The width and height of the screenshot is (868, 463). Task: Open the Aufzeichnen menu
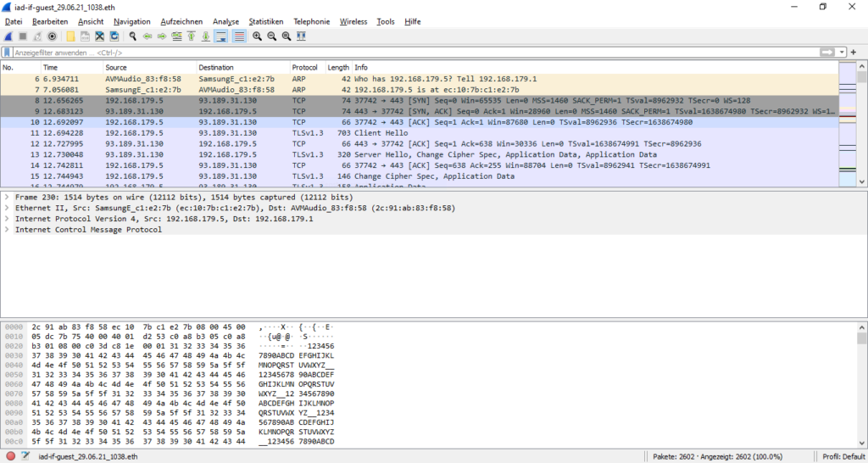[x=181, y=21]
